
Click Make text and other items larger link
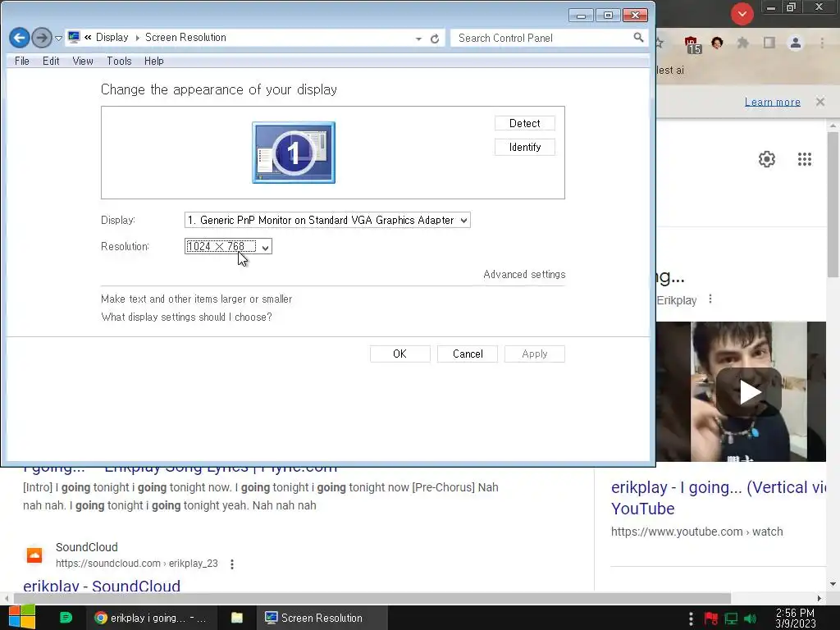tap(197, 299)
